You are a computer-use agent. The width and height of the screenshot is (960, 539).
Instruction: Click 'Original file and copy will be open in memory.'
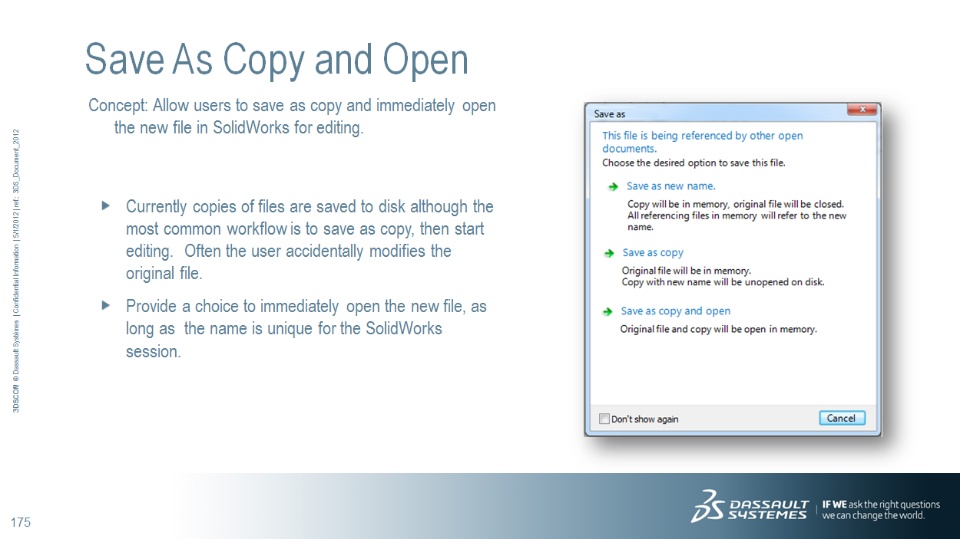(718, 330)
